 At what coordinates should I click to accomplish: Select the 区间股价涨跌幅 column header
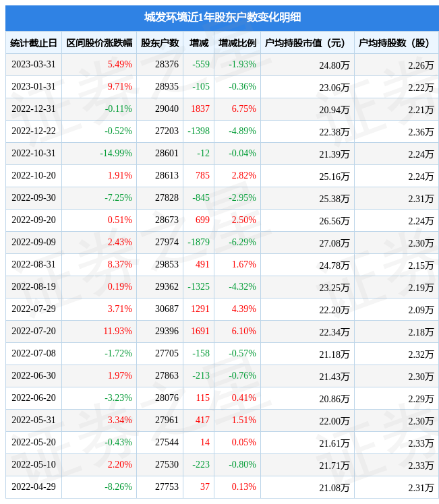coord(99,43)
